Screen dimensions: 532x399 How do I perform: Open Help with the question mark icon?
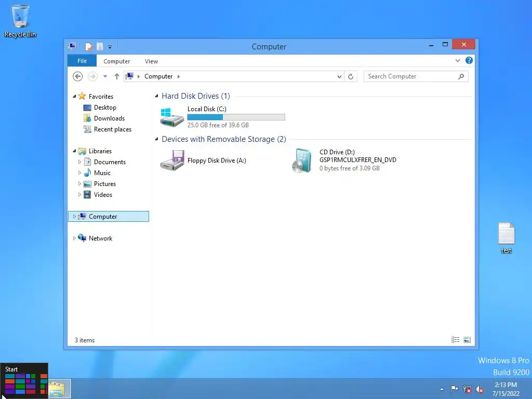coord(469,60)
